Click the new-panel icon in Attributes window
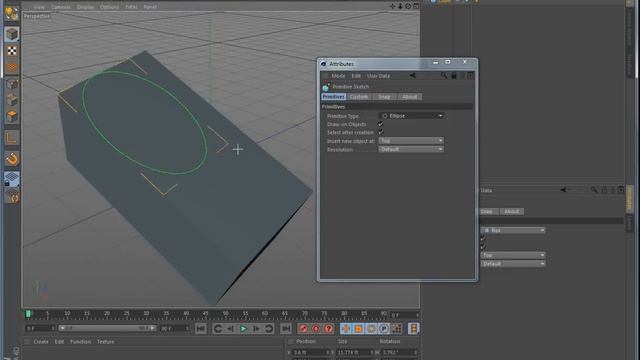 [x=470, y=76]
